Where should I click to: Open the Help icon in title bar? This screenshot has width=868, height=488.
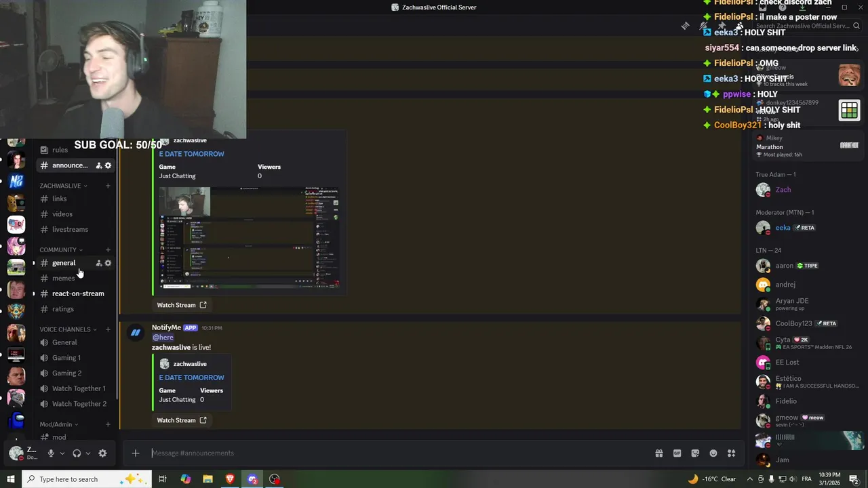click(x=783, y=7)
